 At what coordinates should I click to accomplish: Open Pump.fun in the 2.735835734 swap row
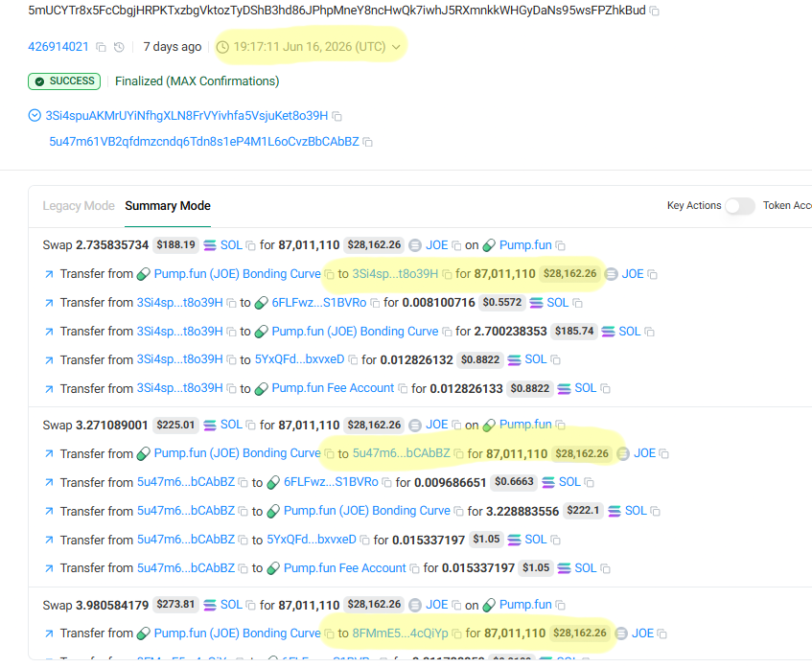(525, 245)
